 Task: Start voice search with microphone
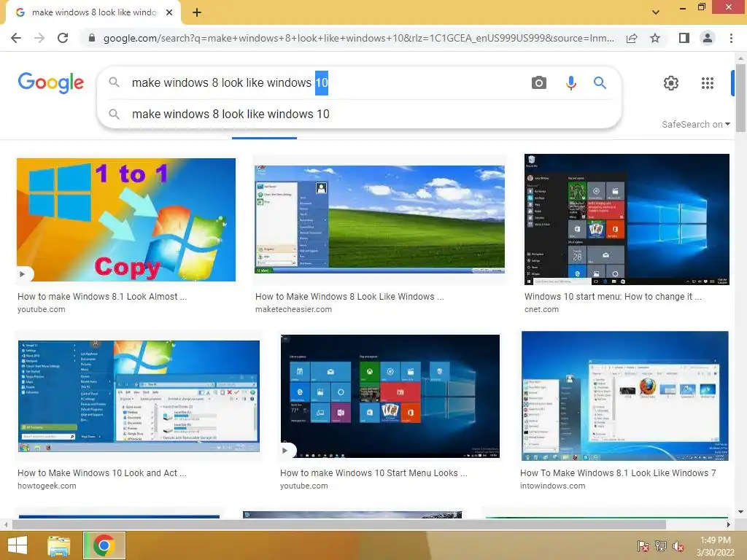point(570,83)
